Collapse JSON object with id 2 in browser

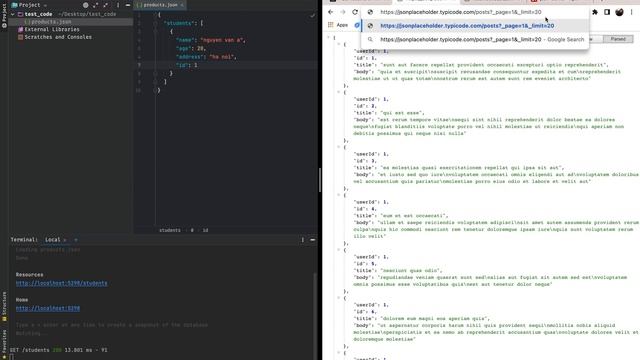[339, 92]
